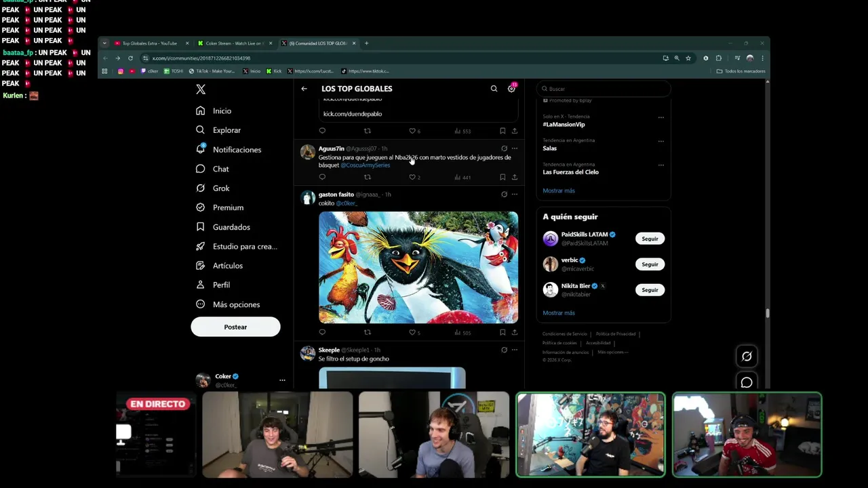Screen dimensions: 868x488
Task: Open Chrome extensions puzzle icon
Action: pyautogui.click(x=719, y=58)
